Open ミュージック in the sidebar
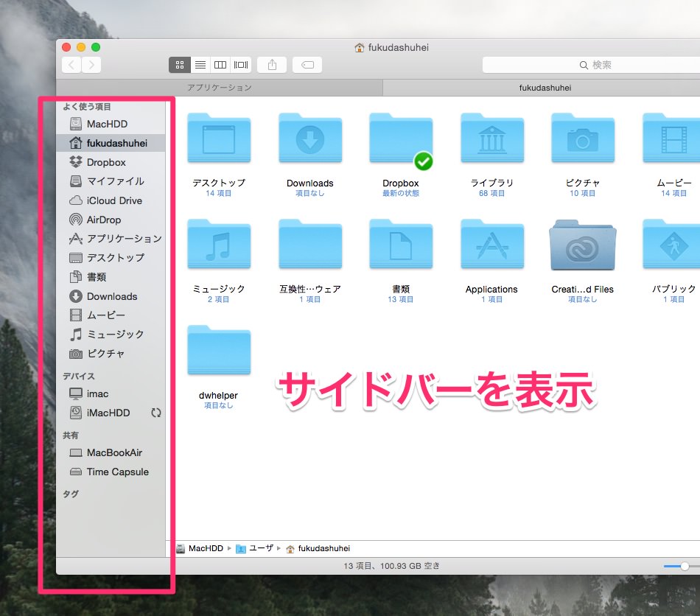 pyautogui.click(x=111, y=335)
